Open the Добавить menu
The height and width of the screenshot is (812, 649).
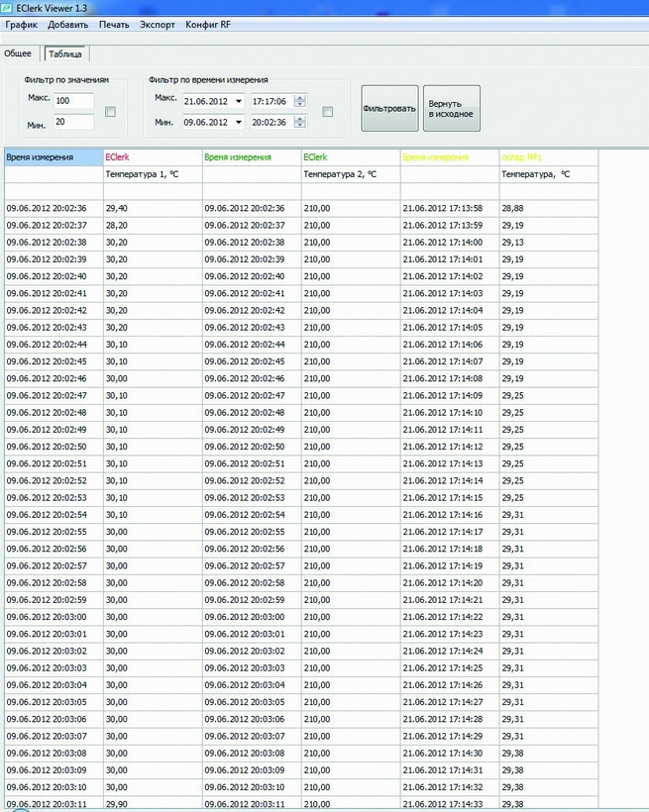68,25
